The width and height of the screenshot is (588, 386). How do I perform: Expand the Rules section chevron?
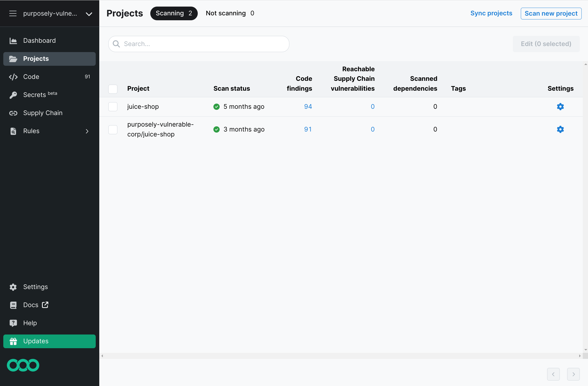point(87,131)
